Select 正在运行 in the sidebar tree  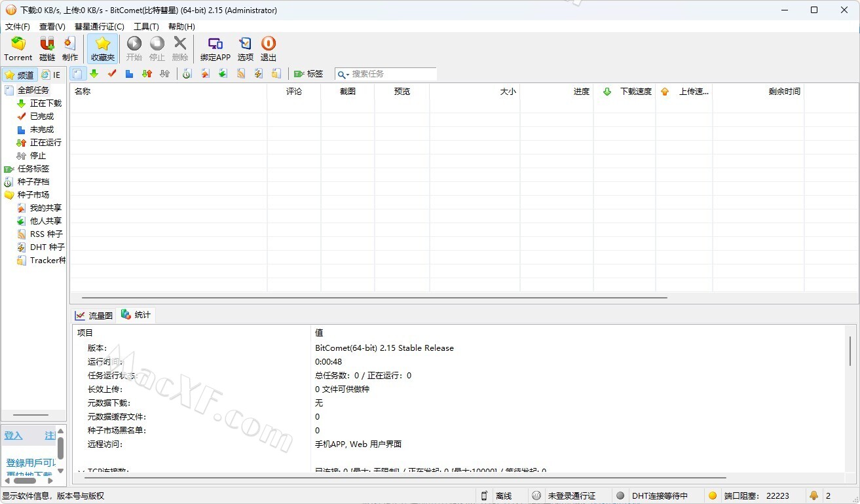(x=39, y=143)
